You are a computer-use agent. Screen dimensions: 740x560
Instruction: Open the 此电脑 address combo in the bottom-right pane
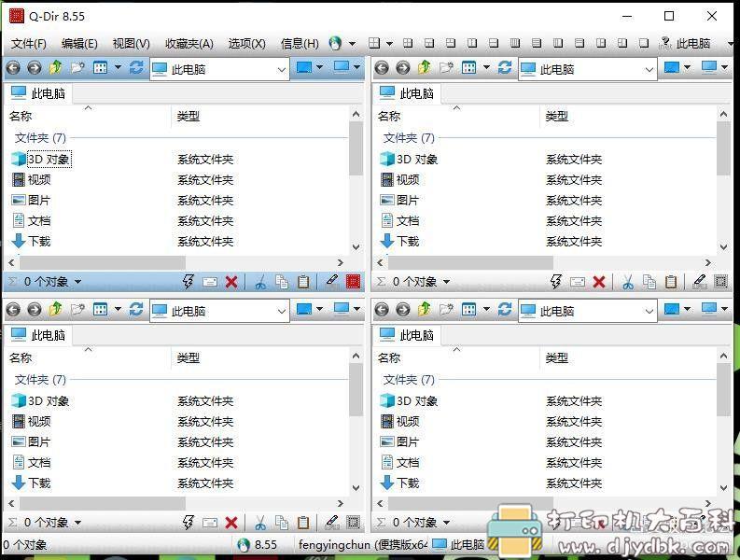pos(588,311)
